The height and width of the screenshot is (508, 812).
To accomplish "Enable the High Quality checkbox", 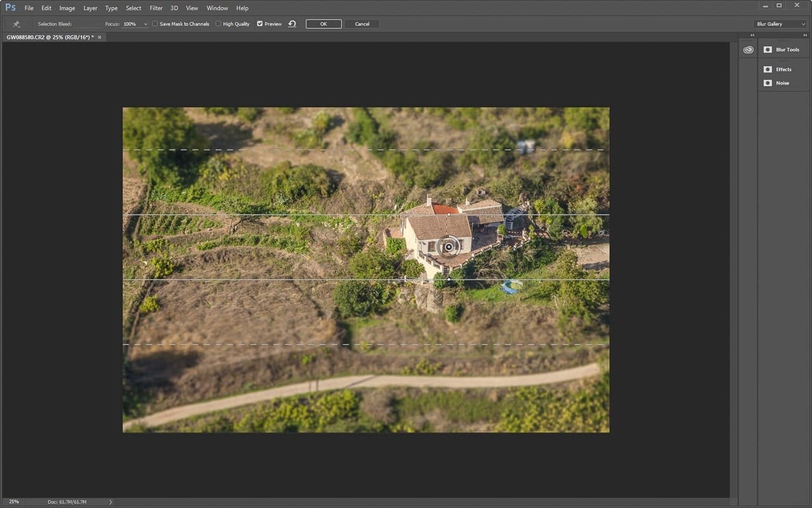I will pos(218,24).
